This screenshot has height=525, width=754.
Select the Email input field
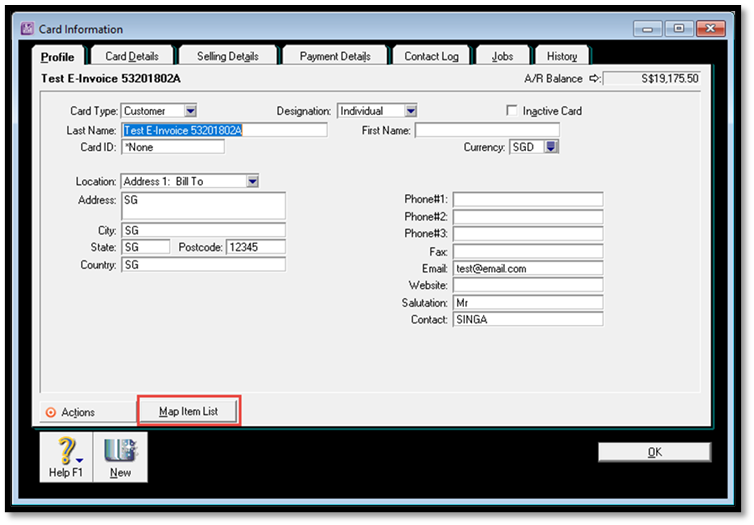coord(527,268)
